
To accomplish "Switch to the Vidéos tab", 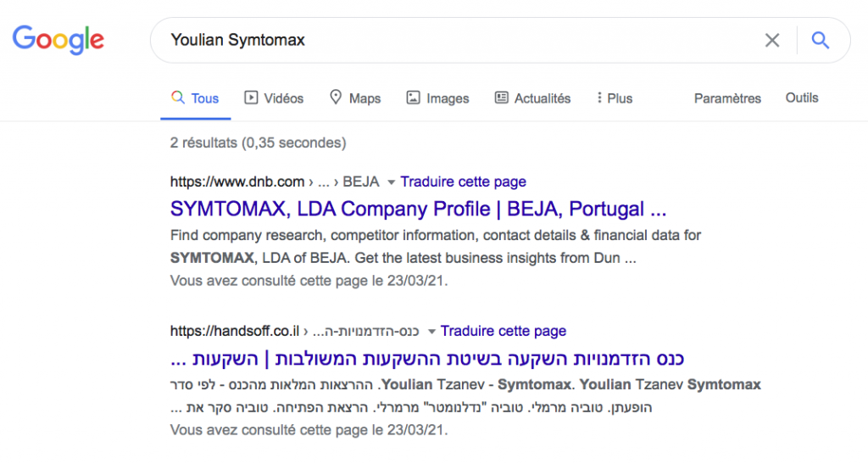I will pos(274,98).
